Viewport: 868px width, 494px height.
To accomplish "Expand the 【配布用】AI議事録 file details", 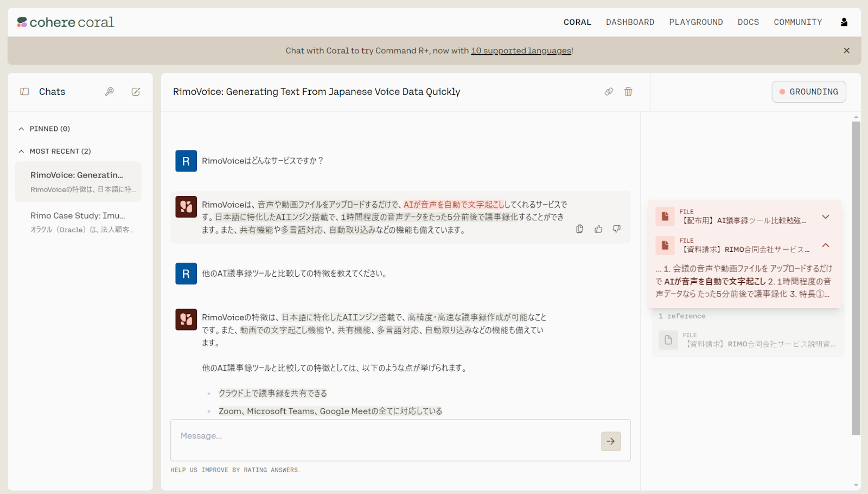I will point(826,217).
